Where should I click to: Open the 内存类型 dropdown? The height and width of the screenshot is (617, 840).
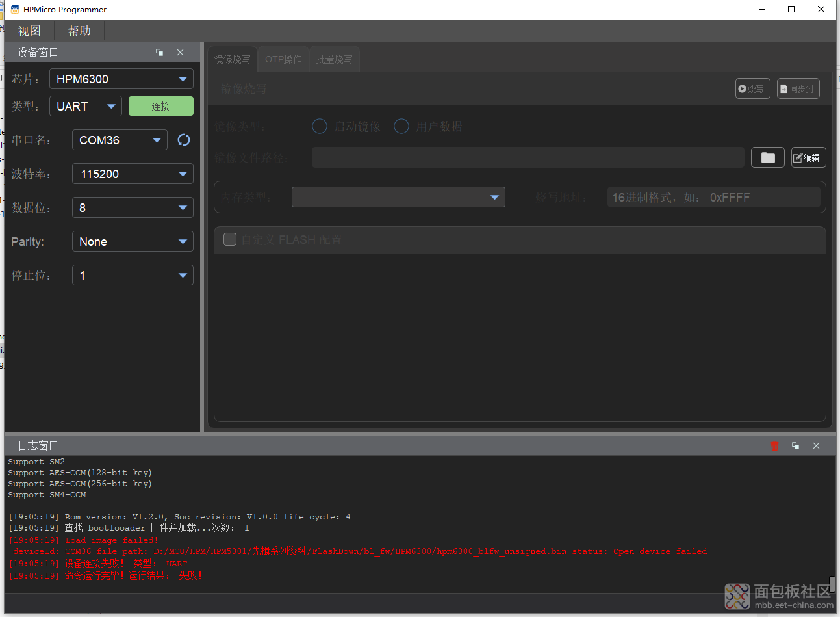pos(398,197)
